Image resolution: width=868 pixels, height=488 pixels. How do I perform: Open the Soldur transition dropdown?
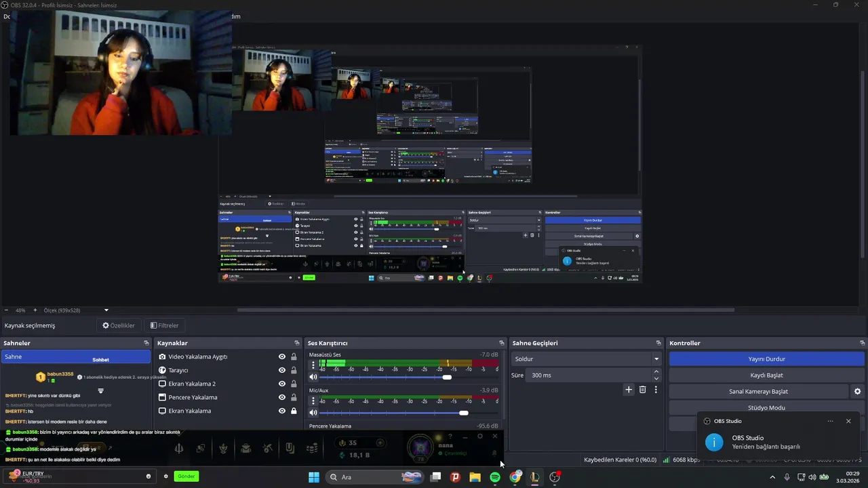(x=587, y=359)
